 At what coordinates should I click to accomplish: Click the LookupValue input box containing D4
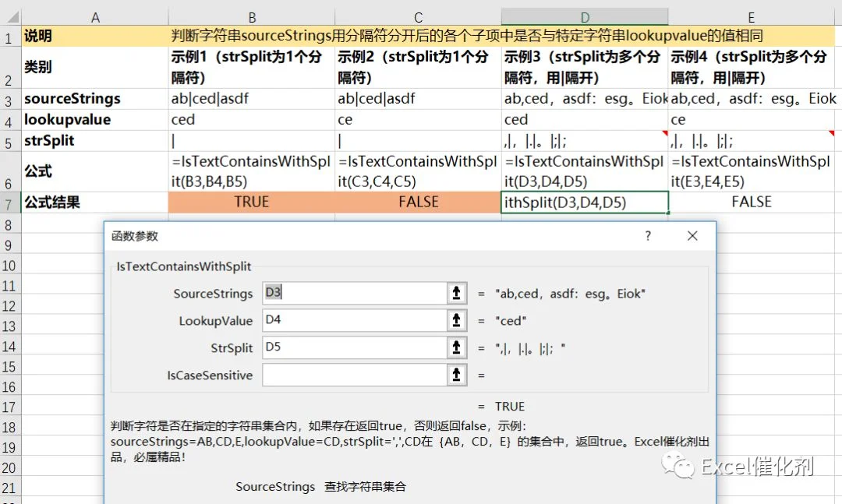pyautogui.click(x=355, y=320)
